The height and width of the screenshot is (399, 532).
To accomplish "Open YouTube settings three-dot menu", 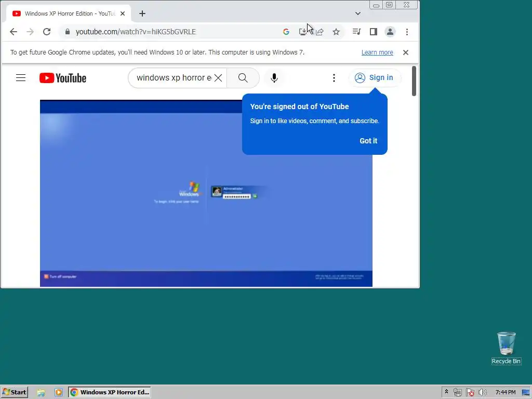I will pos(334,78).
